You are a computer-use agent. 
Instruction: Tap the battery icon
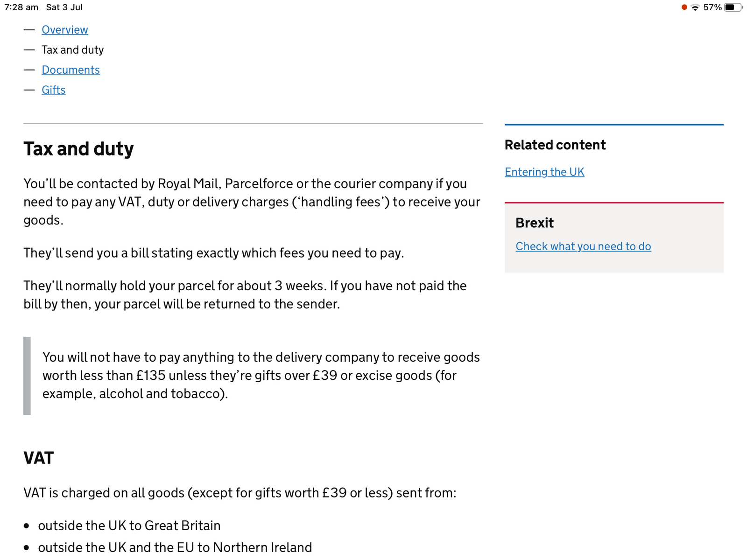pyautogui.click(x=733, y=7)
